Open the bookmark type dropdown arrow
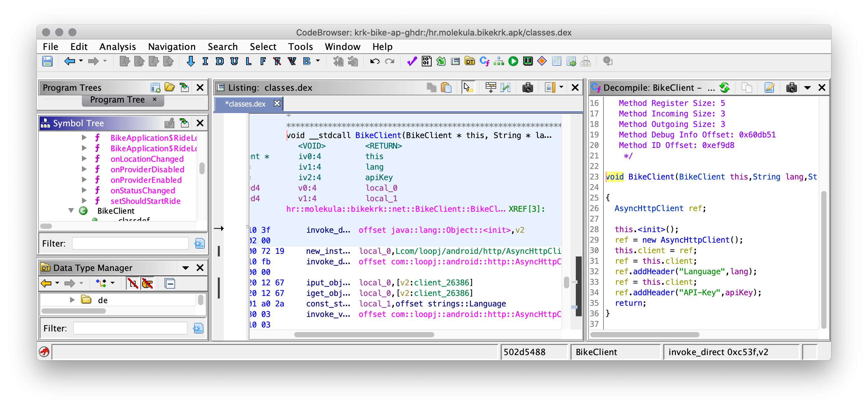Image resolution: width=868 pixels, height=409 pixels. [318, 61]
